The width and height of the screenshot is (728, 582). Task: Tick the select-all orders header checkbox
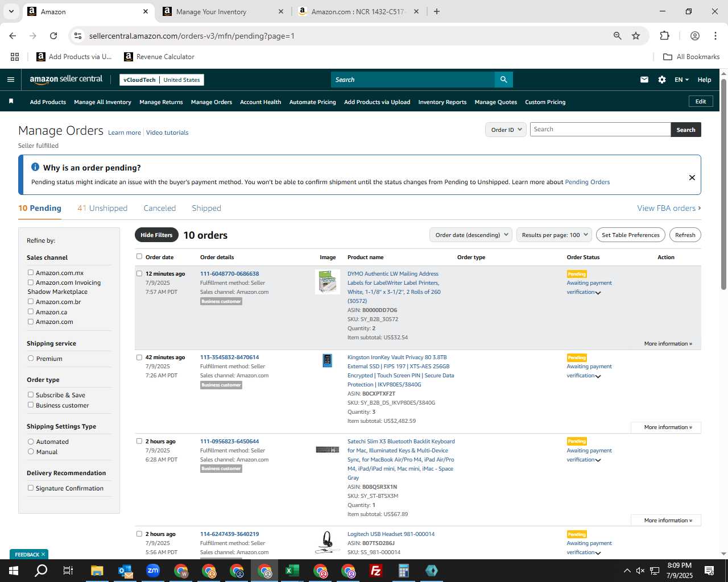[139, 256]
